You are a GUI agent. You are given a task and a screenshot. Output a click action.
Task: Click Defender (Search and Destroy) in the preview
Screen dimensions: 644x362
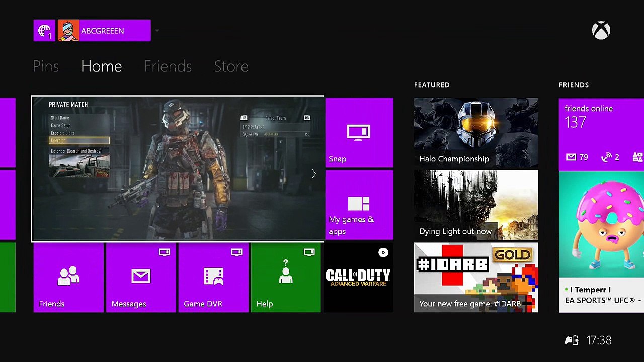(x=76, y=151)
